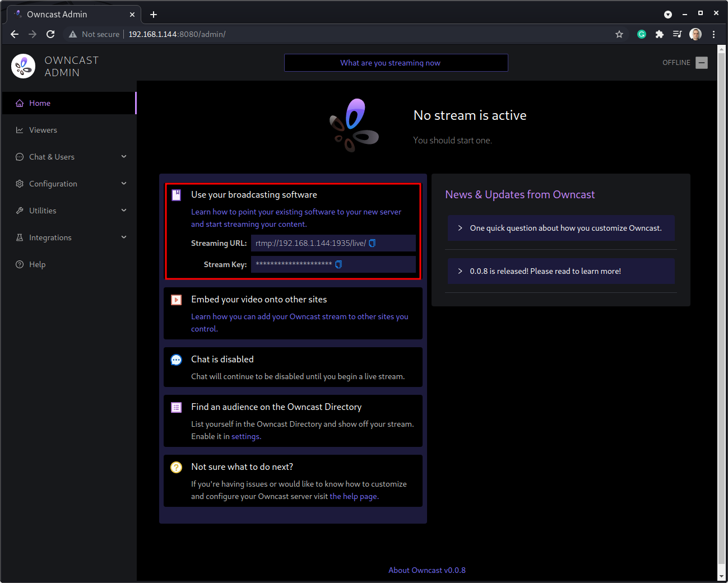Click the masked Stream Key field
Screen dimensions: 728x583
click(333, 264)
